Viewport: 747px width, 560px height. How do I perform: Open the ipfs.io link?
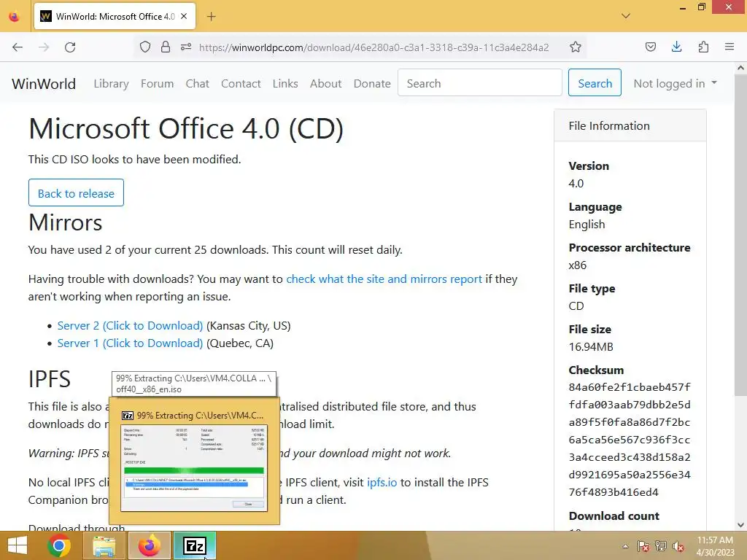[x=382, y=483]
